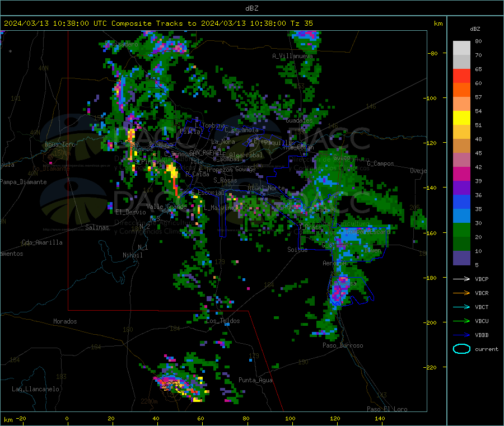Click the A_Villanueva map label
This screenshot has height=426, width=504.
point(292,56)
